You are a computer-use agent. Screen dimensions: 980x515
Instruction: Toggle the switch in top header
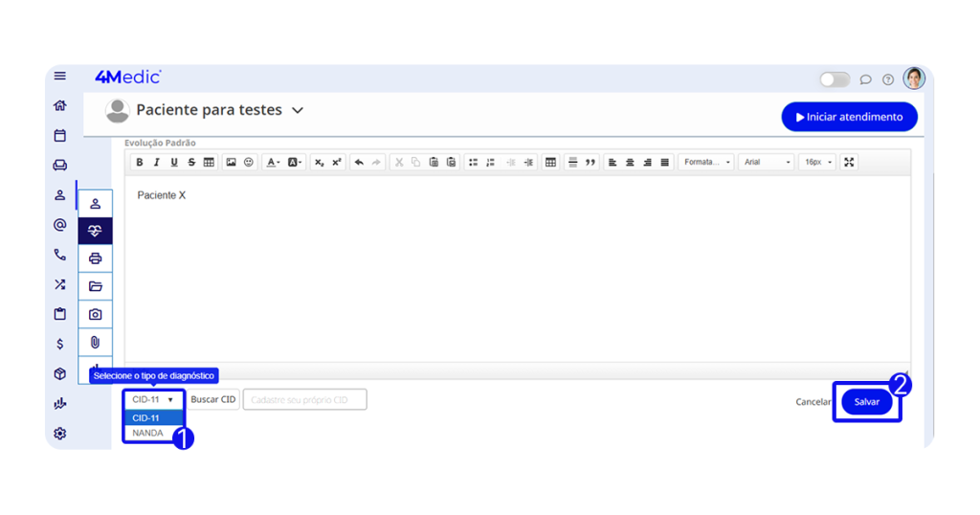[835, 79]
